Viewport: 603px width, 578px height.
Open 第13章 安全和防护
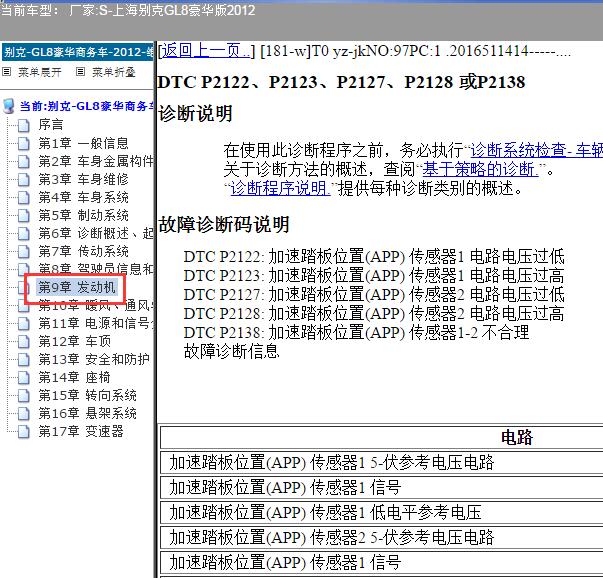pos(94,359)
